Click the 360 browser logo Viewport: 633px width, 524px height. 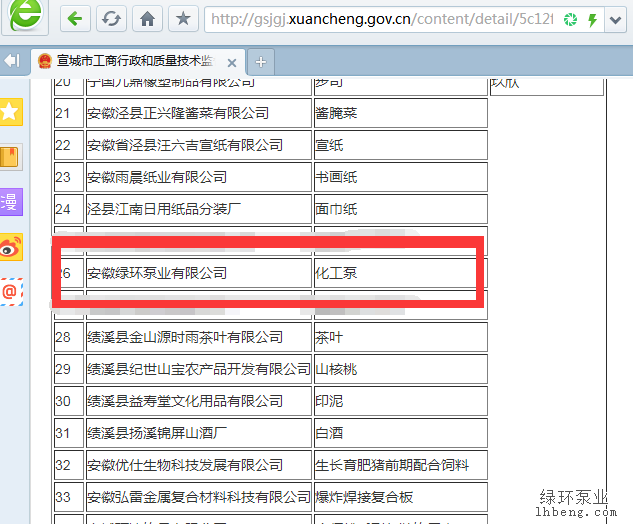(x=26, y=19)
